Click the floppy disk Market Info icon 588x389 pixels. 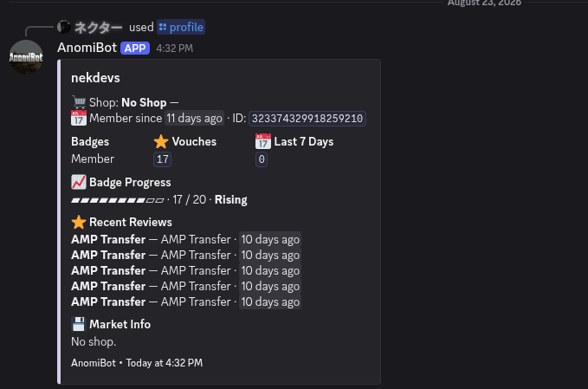[79, 324]
